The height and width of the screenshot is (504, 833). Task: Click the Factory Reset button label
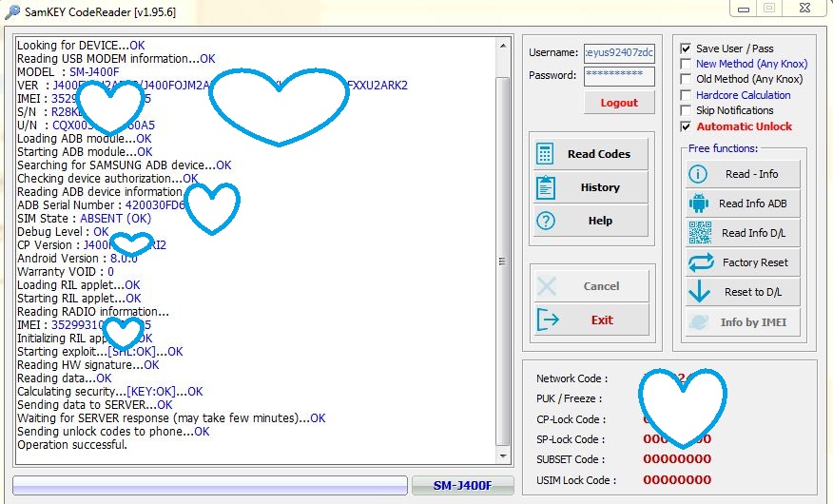755,262
